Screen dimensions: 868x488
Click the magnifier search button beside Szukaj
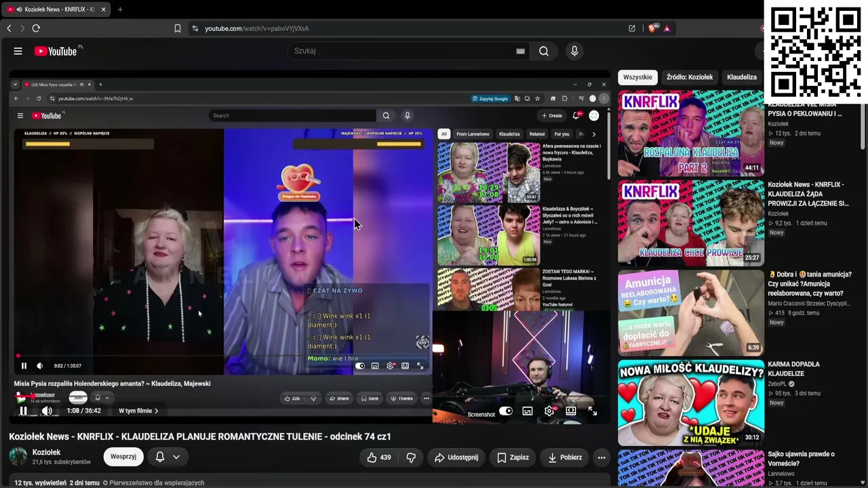tap(544, 51)
